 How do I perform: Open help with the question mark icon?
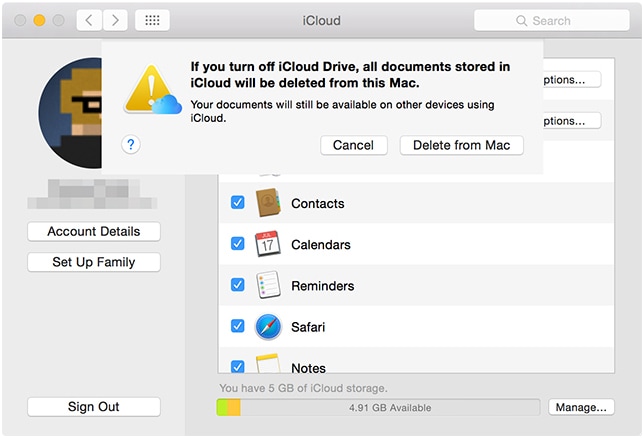131,145
